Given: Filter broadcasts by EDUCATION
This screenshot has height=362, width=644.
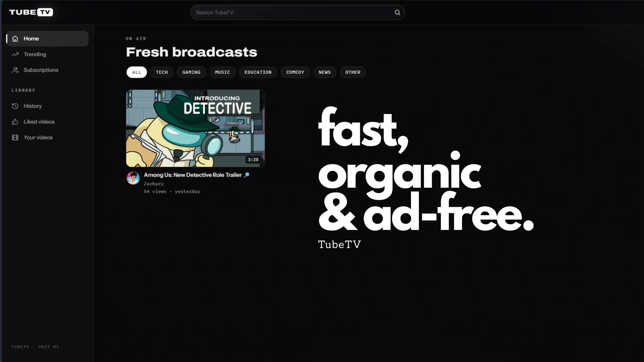Looking at the screenshot, I should pyautogui.click(x=258, y=72).
